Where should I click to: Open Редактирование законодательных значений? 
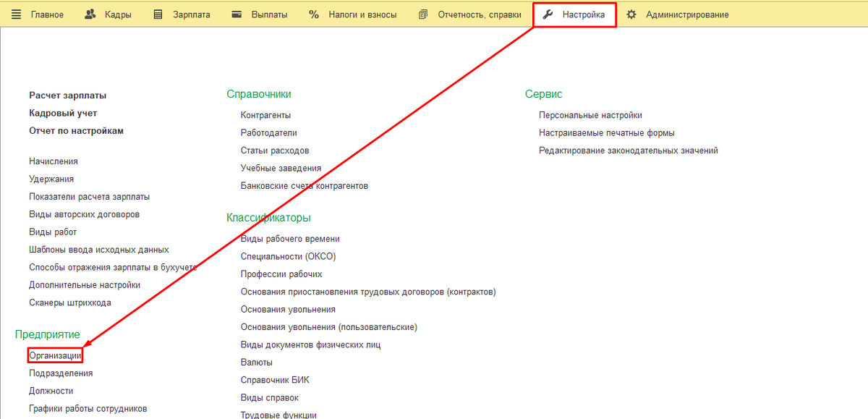click(629, 151)
